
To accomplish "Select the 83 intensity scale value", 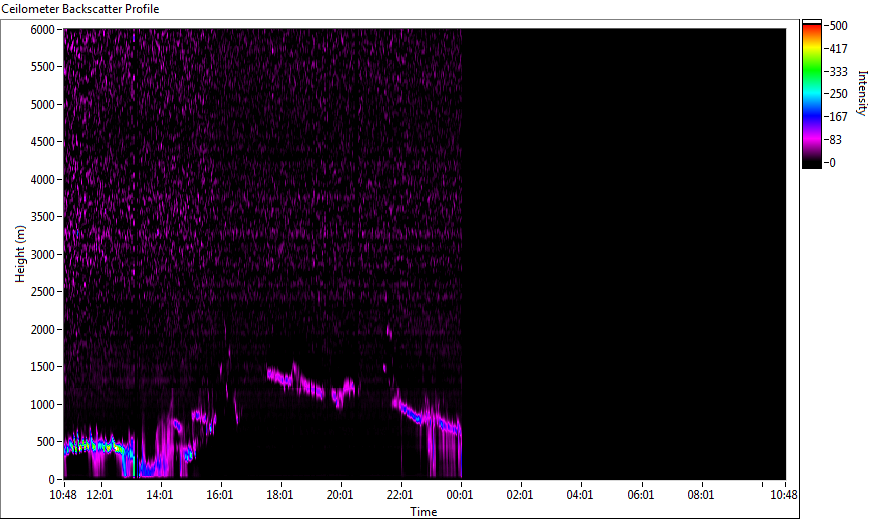I will pyautogui.click(x=835, y=140).
